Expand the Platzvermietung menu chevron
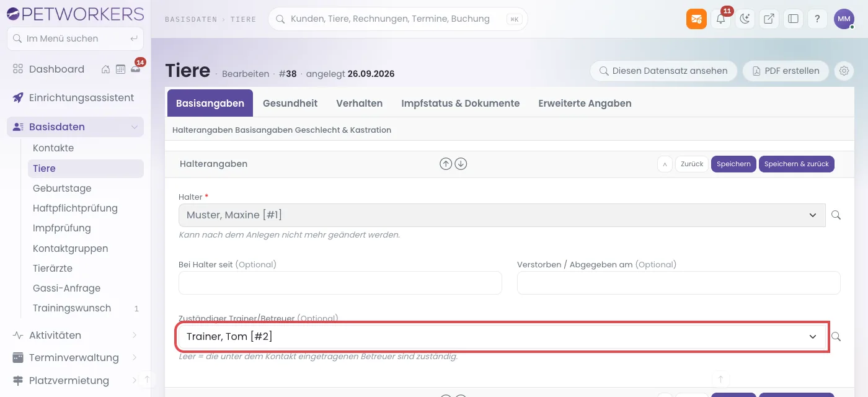The image size is (868, 397). pos(135,380)
